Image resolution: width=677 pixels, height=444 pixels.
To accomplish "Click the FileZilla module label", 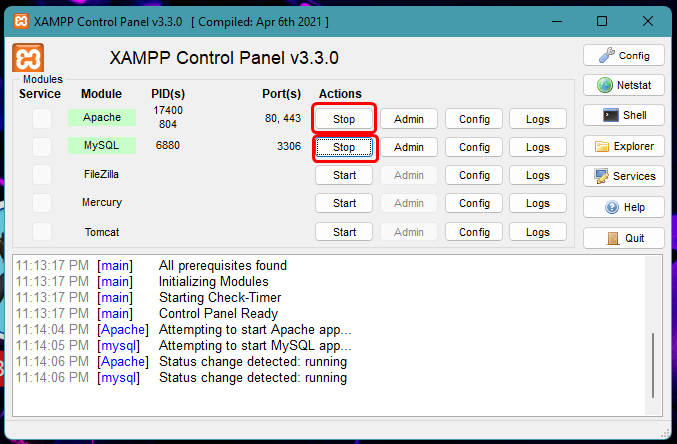I will point(101,174).
